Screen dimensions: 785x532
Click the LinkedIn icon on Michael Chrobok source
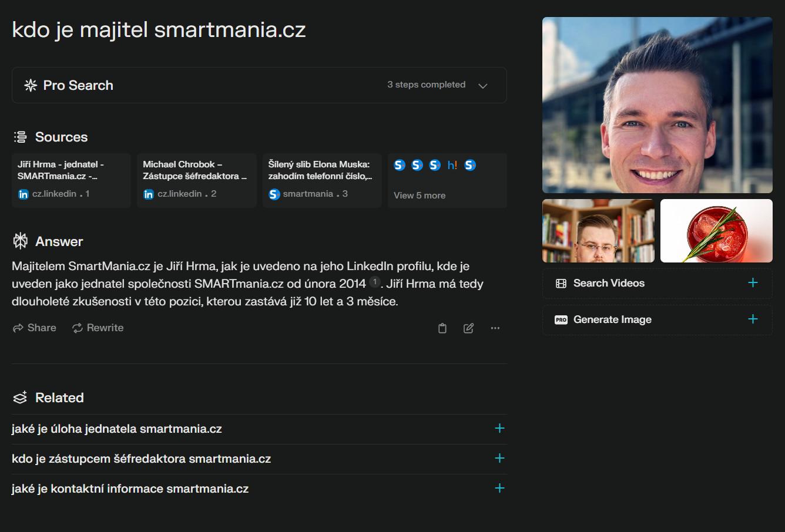[x=149, y=194]
